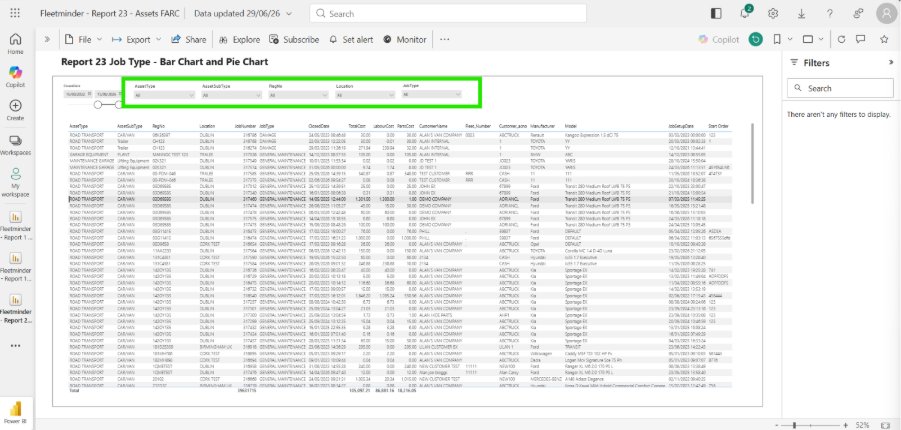Open the AssetSubType slicer dropdown
Screen dimensions: 901x430
[x=232, y=95]
